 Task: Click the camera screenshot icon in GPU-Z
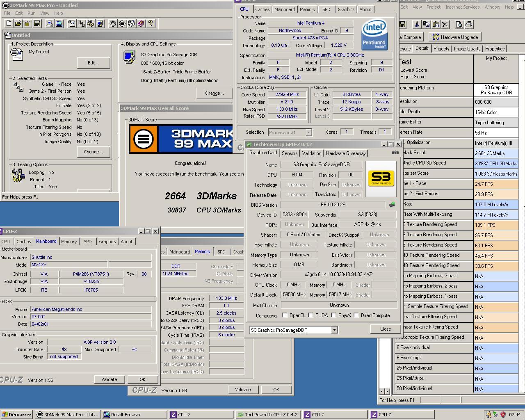point(395,153)
